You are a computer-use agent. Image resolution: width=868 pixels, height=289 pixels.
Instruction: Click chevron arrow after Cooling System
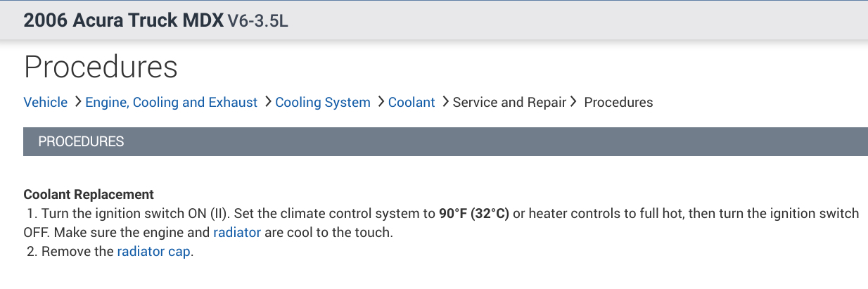point(380,103)
